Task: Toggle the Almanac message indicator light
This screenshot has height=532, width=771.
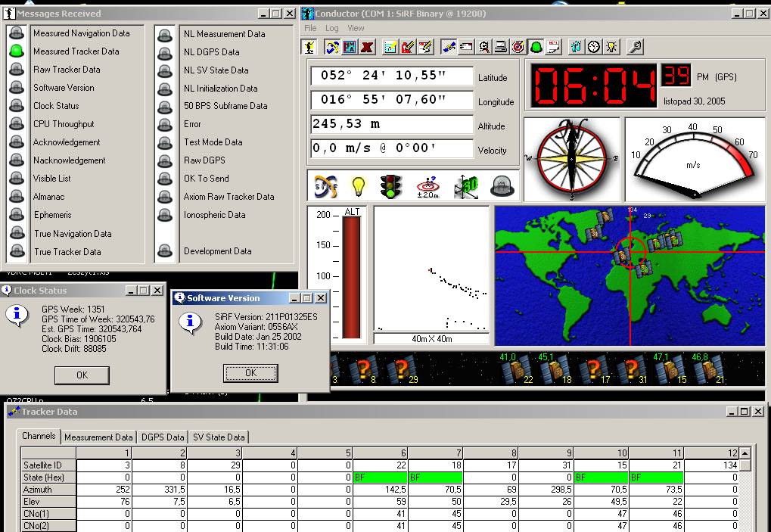Action: pos(17,197)
